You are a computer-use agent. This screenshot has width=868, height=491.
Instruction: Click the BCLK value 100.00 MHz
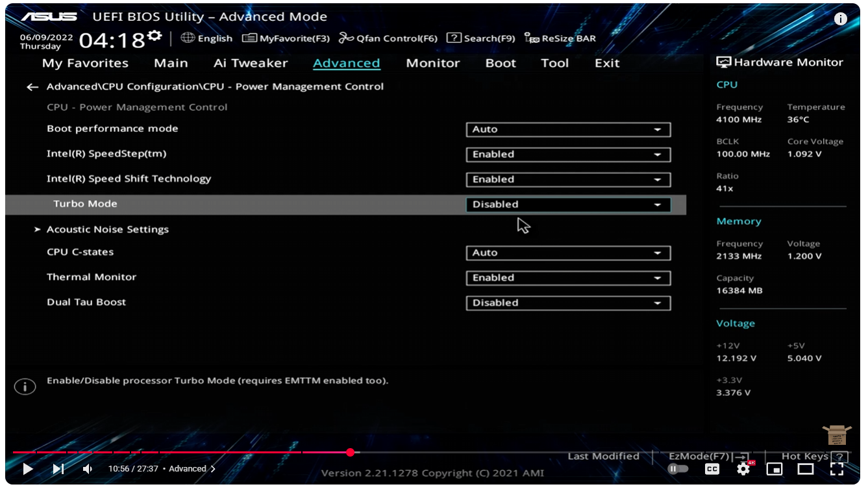pos(743,154)
